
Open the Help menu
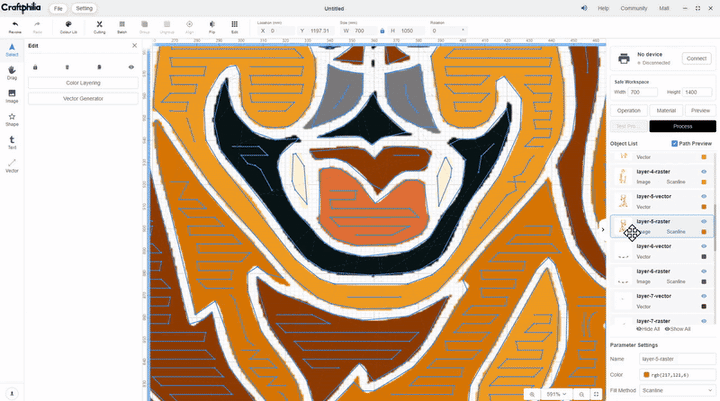click(x=603, y=8)
